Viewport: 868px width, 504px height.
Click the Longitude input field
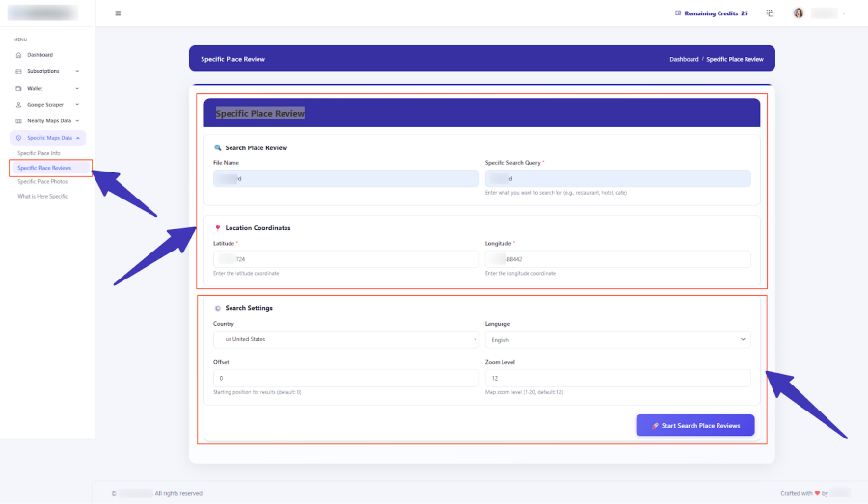[618, 259]
